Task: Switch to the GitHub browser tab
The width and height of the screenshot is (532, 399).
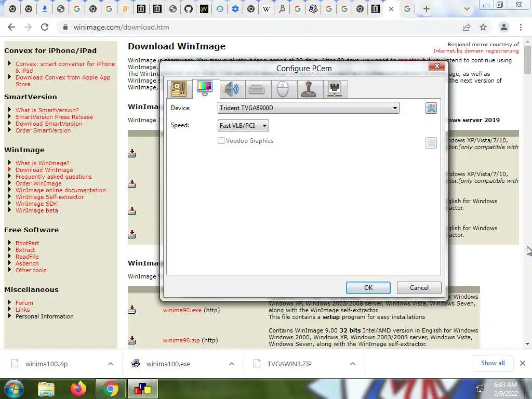Action: pyautogui.click(x=188, y=9)
